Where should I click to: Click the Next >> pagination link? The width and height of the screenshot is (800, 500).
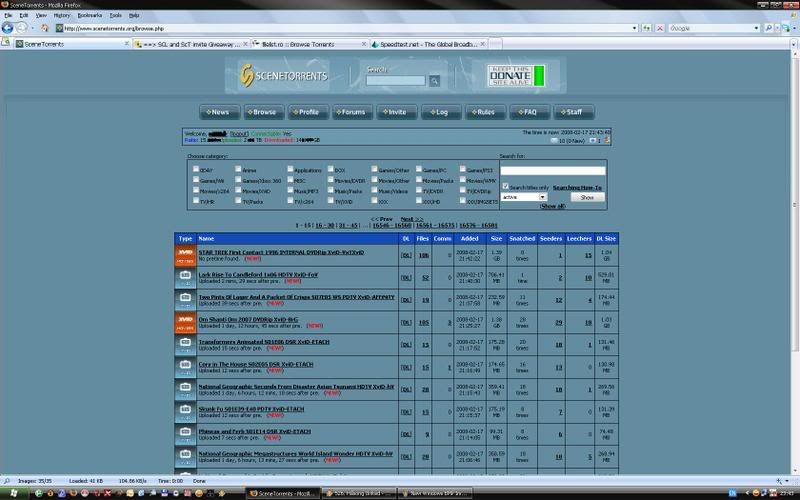point(412,219)
